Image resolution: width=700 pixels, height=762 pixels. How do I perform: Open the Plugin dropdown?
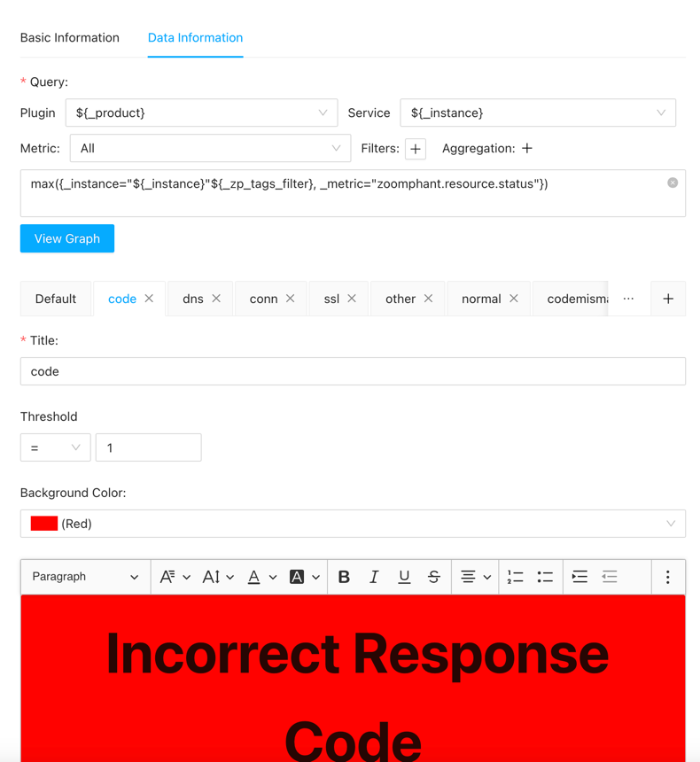(x=201, y=113)
